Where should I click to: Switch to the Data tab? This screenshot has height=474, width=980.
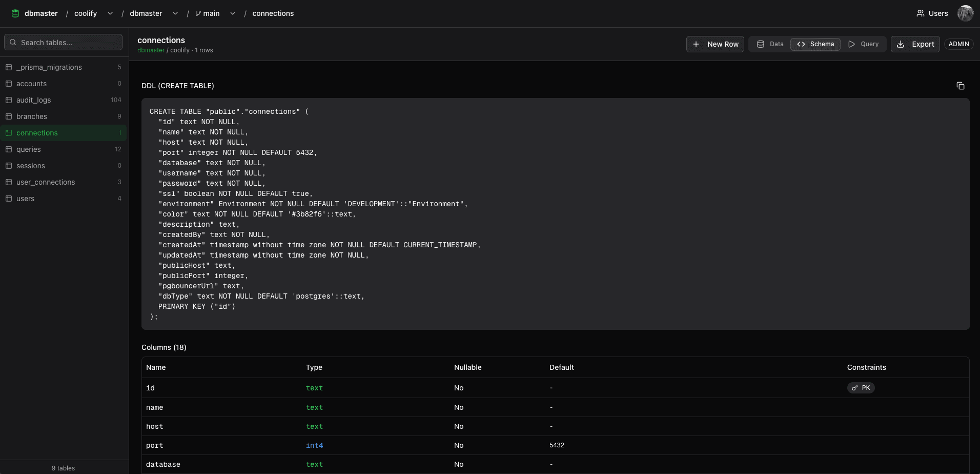[771, 44]
